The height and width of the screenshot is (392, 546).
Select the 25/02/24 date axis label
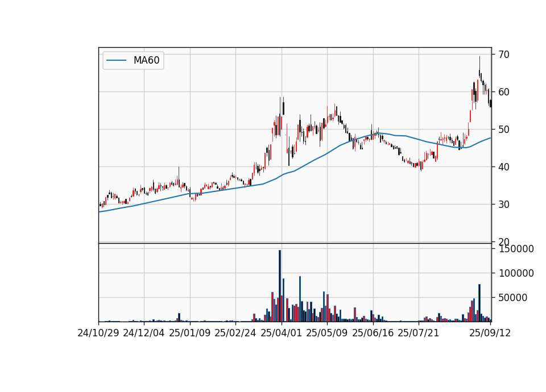[x=235, y=333]
